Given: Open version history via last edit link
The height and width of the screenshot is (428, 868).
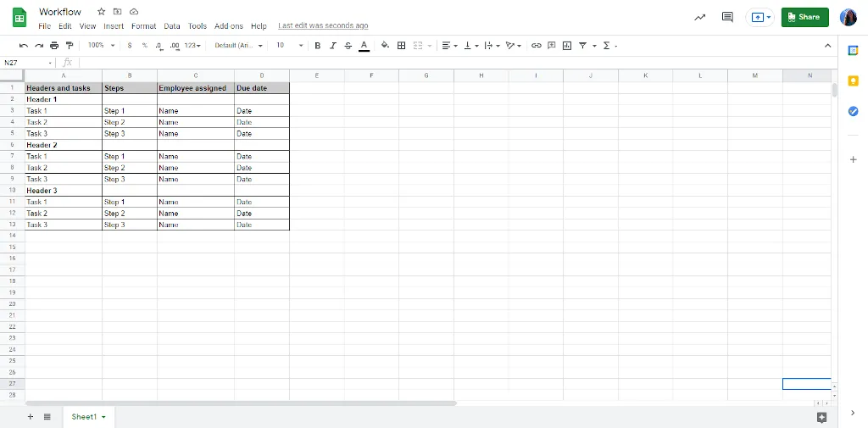Looking at the screenshot, I should pos(323,26).
